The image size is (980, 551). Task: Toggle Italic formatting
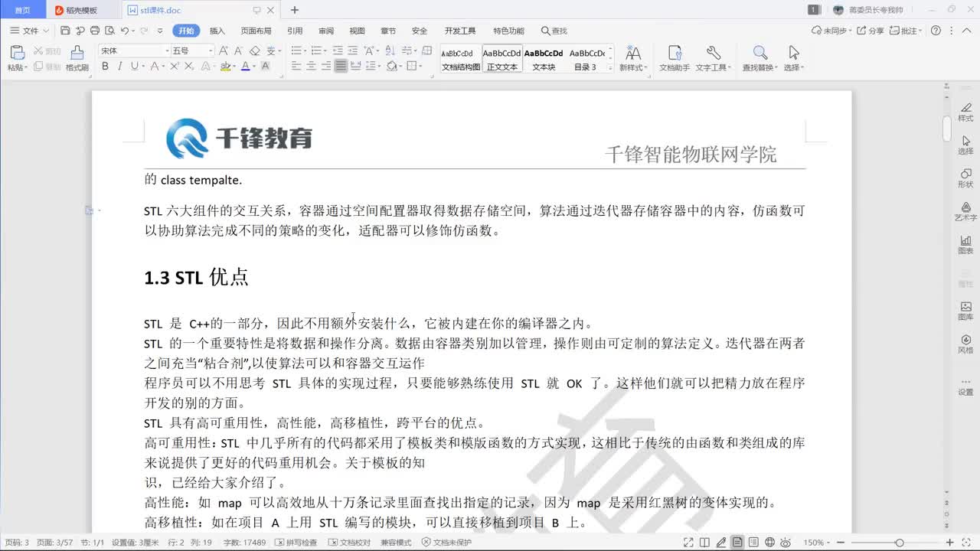[119, 67]
